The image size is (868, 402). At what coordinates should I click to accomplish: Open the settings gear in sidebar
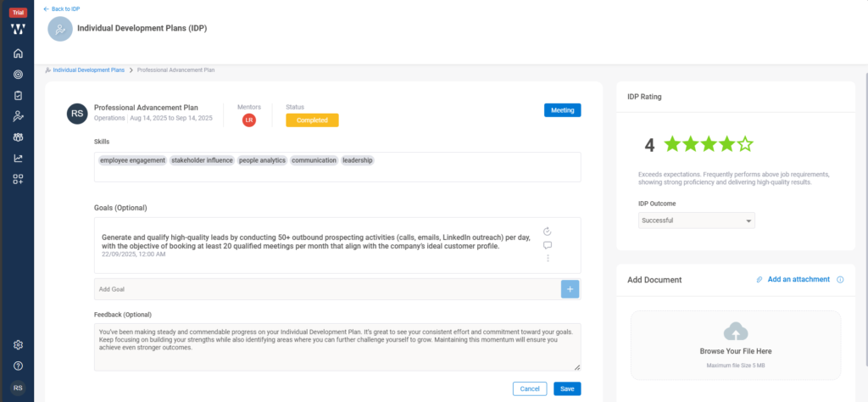(x=19, y=345)
